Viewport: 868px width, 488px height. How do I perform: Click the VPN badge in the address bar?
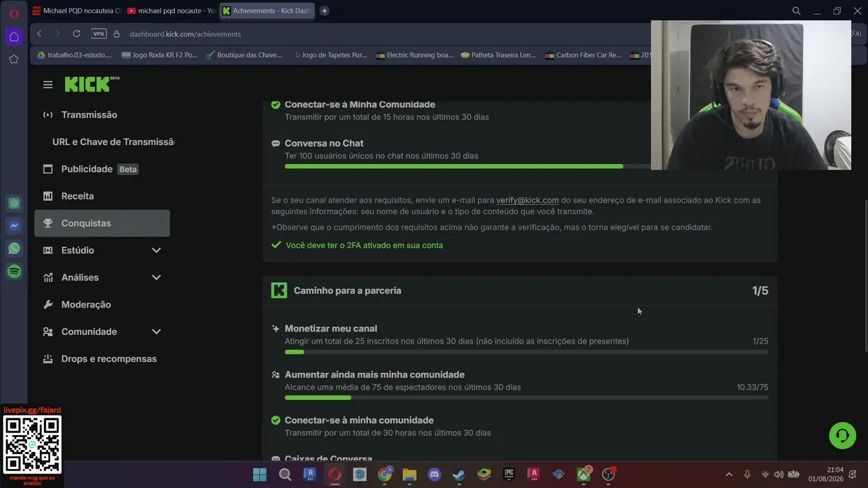point(98,34)
